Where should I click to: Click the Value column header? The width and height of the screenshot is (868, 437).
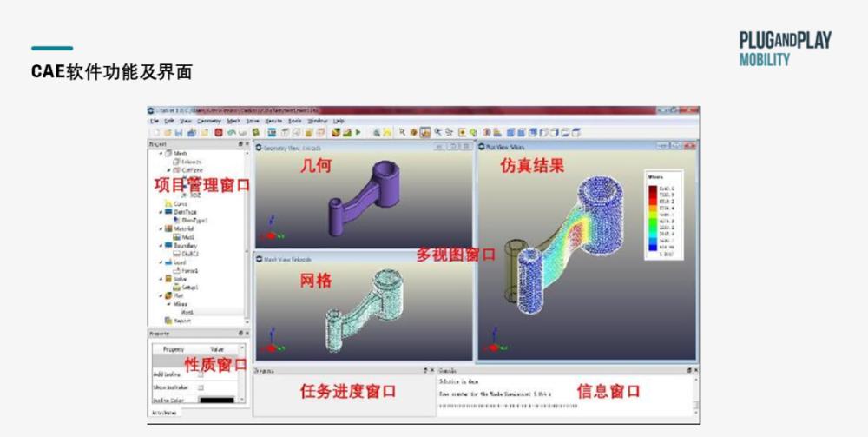click(x=216, y=349)
